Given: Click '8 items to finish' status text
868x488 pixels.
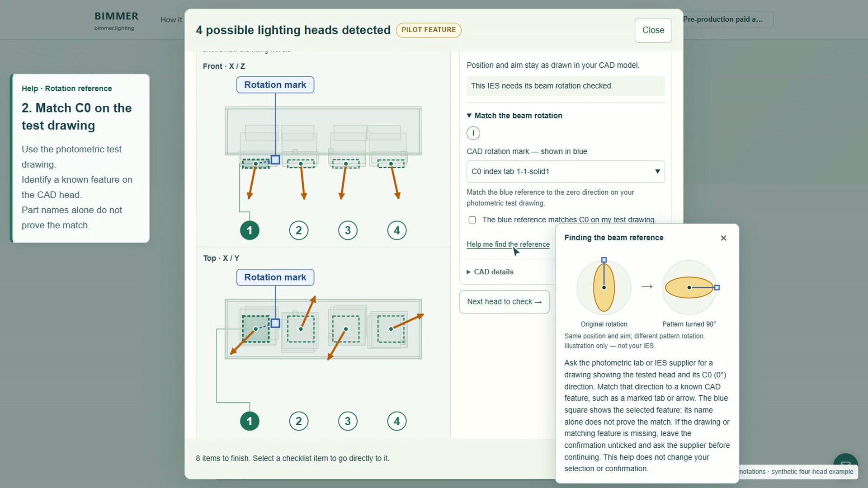Looking at the screenshot, I should click(x=292, y=458).
